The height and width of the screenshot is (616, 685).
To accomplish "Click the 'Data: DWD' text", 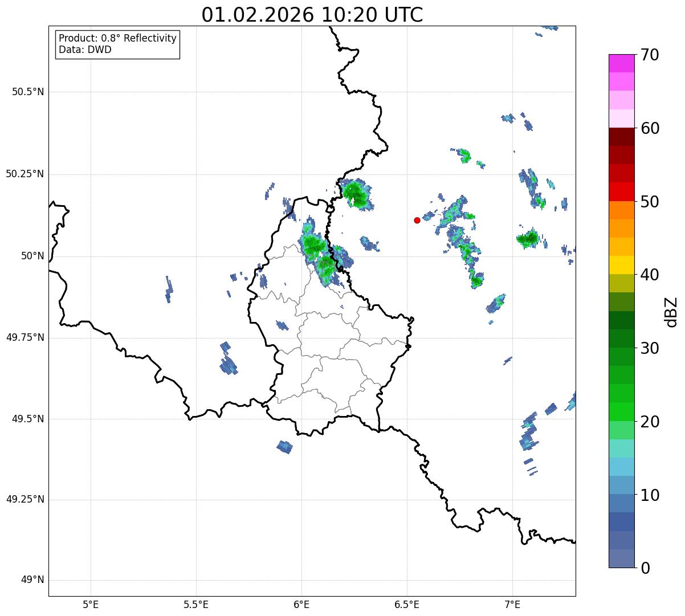I will pos(85,50).
